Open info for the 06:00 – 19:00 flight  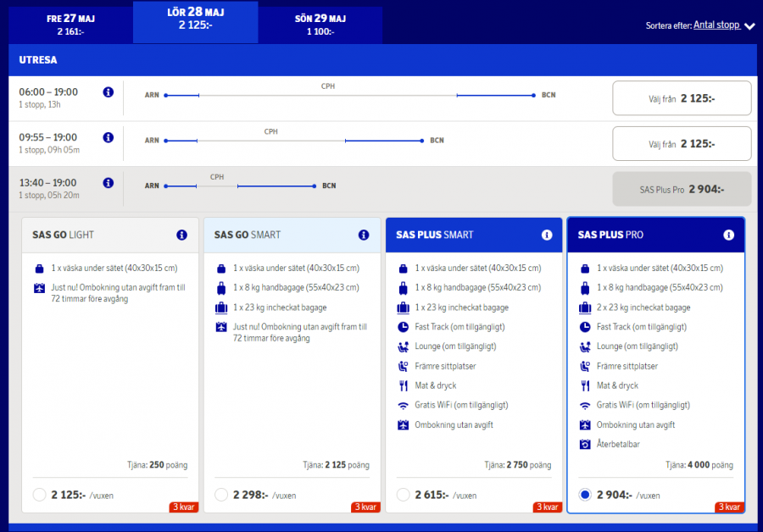pos(108,92)
